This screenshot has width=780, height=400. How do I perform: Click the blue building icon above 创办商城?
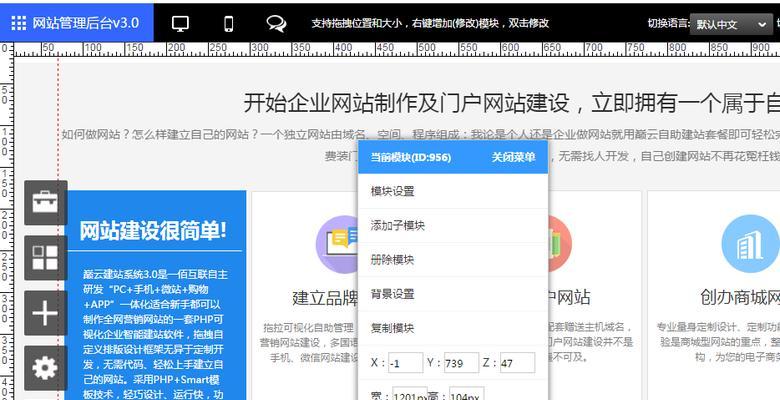click(x=750, y=244)
